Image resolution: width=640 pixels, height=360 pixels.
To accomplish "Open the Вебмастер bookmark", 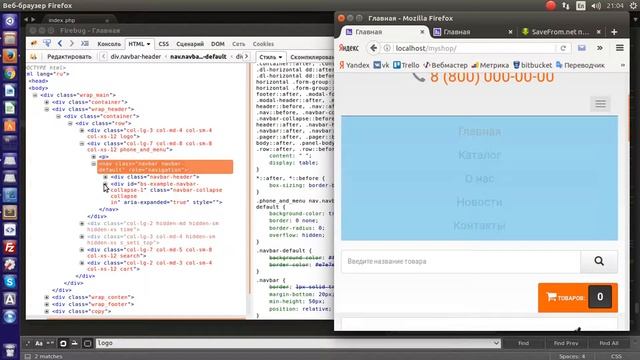I will (445, 65).
